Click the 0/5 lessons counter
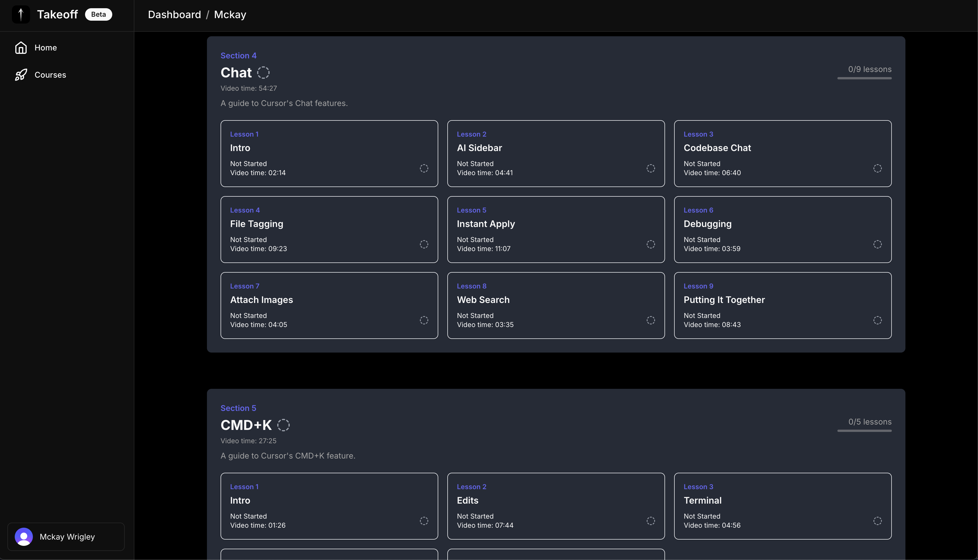 pos(870,422)
